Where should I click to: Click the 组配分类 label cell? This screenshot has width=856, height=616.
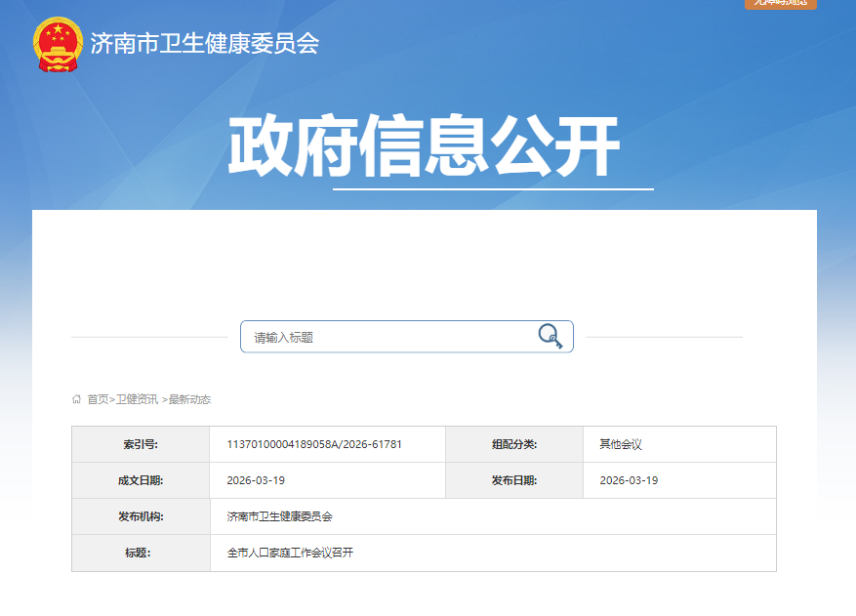point(513,444)
